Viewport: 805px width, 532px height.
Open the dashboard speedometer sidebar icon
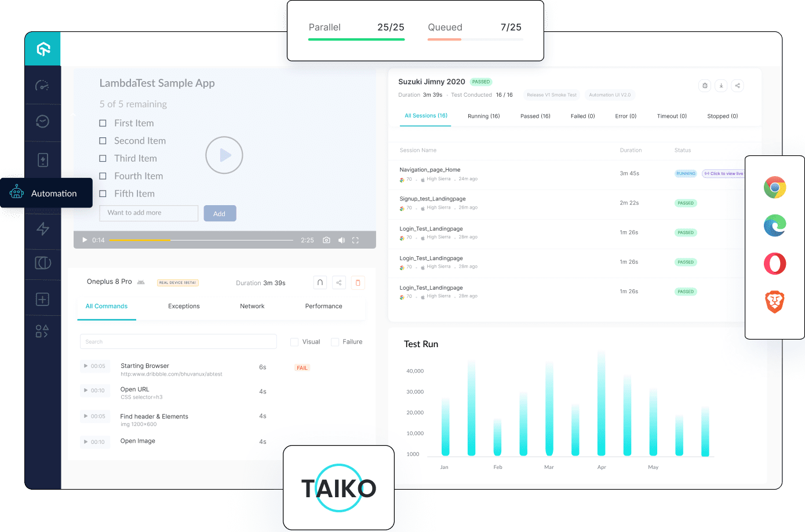click(x=42, y=86)
